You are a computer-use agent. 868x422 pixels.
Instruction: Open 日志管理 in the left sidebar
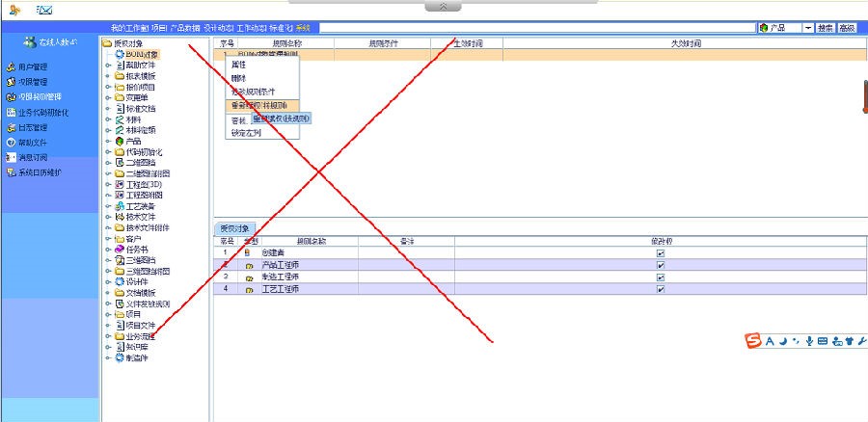(x=32, y=127)
